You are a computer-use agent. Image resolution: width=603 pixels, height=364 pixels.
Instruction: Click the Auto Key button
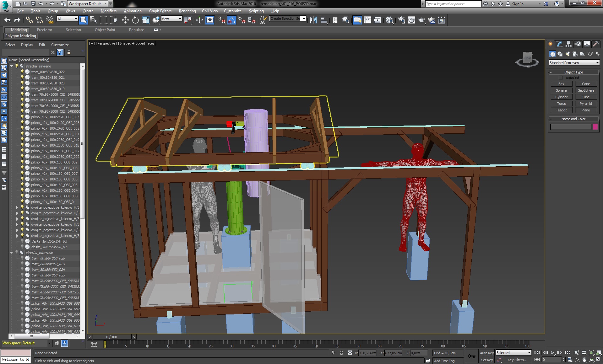[x=486, y=353]
